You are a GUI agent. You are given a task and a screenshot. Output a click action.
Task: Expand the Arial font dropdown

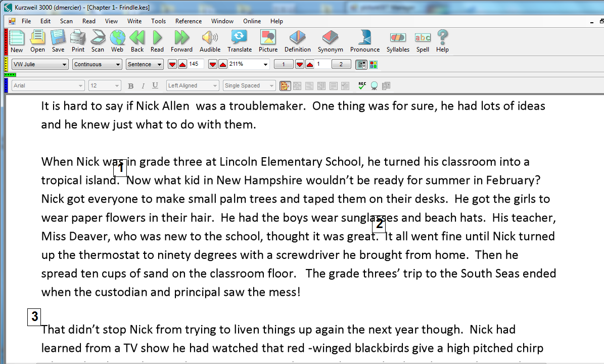pyautogui.click(x=80, y=85)
